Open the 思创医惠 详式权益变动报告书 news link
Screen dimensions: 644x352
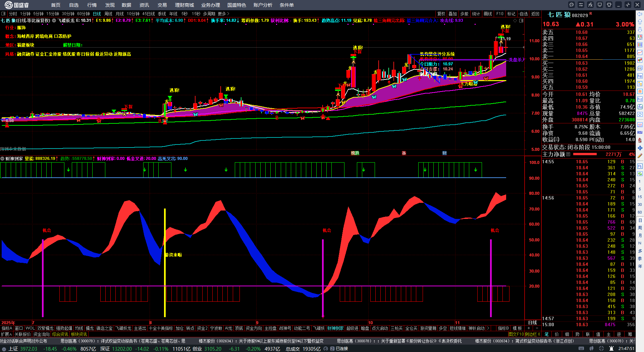123,341
